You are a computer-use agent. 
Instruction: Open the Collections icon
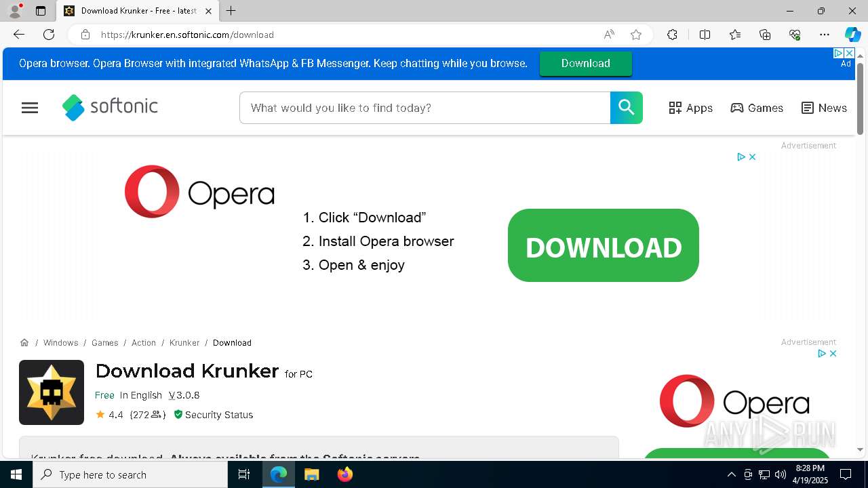[x=765, y=35]
